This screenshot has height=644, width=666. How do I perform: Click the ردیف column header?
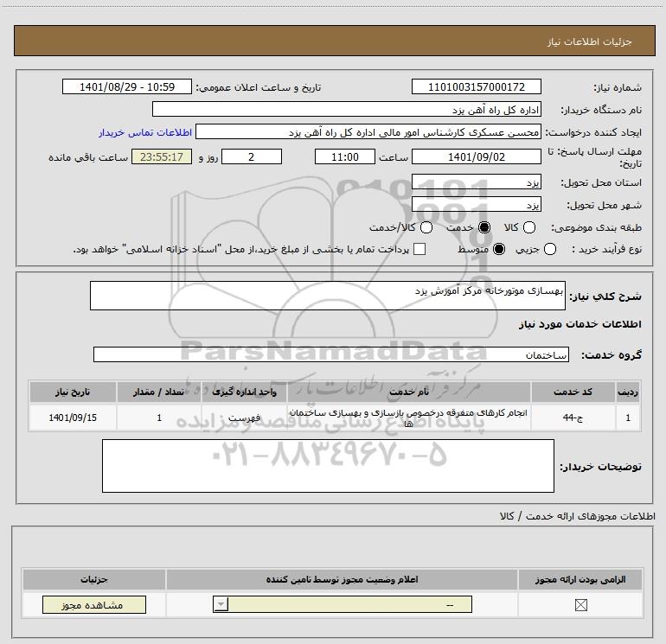pos(628,392)
